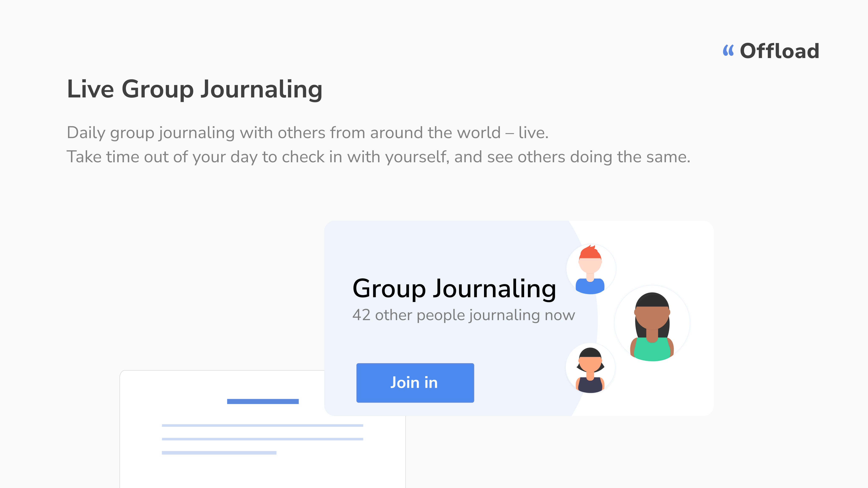Click the blue title bar on document
868x488 pixels.
[263, 401]
